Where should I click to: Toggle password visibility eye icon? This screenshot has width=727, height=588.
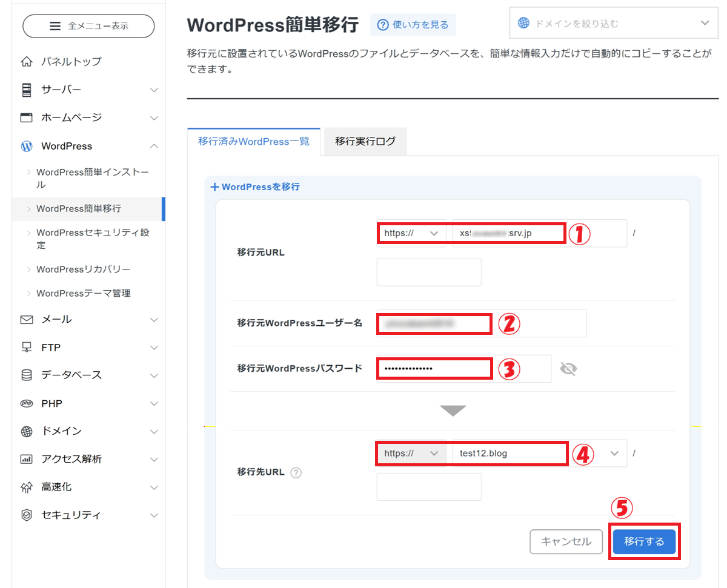click(x=568, y=369)
